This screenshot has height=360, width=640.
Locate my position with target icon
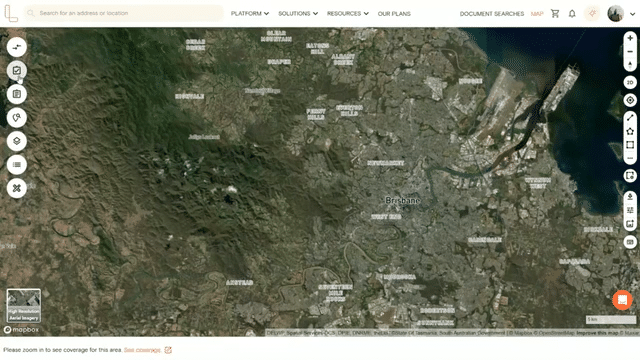tap(630, 100)
